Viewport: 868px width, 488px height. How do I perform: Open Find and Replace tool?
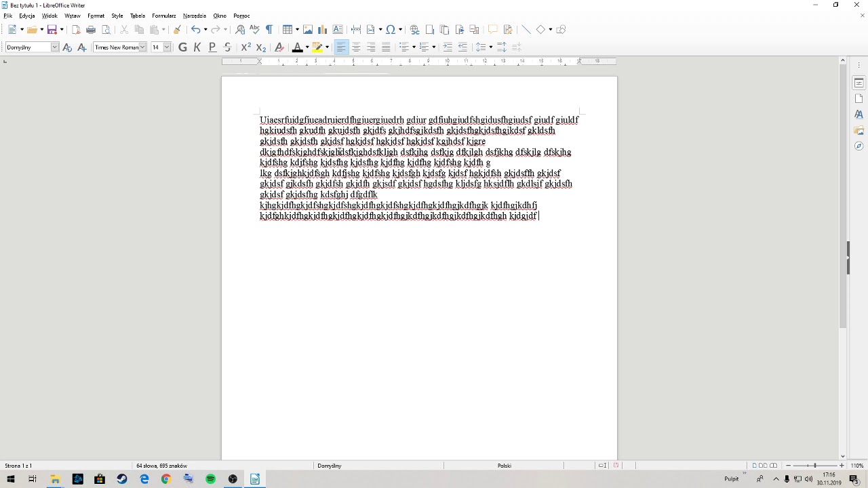240,30
